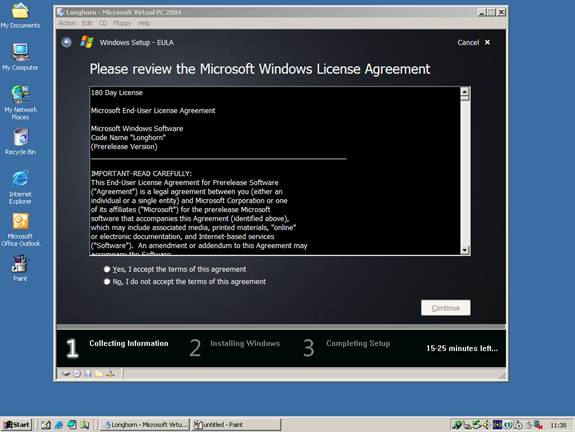Click the Collecting Information step label
The width and height of the screenshot is (575, 432).
(x=129, y=344)
